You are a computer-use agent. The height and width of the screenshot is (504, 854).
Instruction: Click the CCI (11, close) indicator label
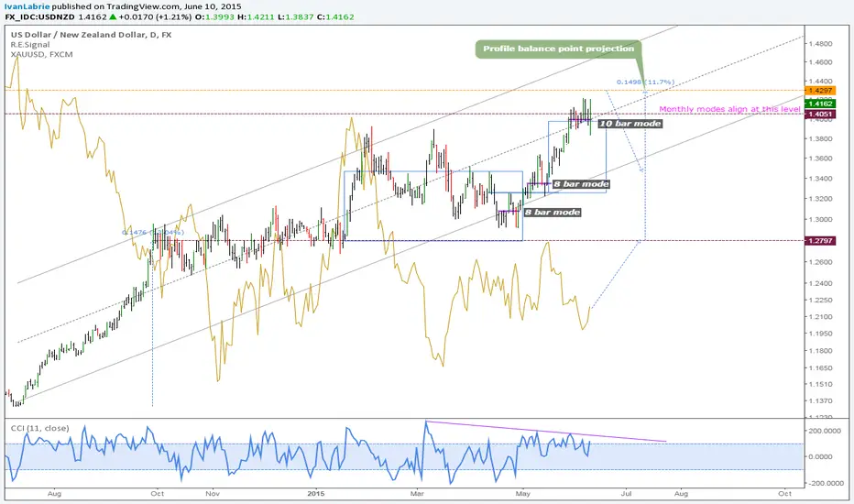[x=39, y=428]
